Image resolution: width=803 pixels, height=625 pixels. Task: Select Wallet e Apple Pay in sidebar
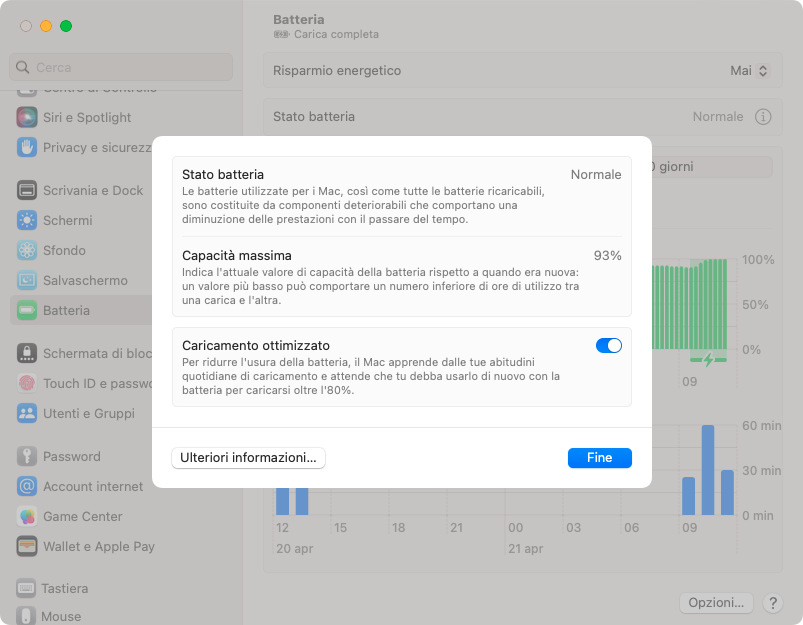coord(99,546)
